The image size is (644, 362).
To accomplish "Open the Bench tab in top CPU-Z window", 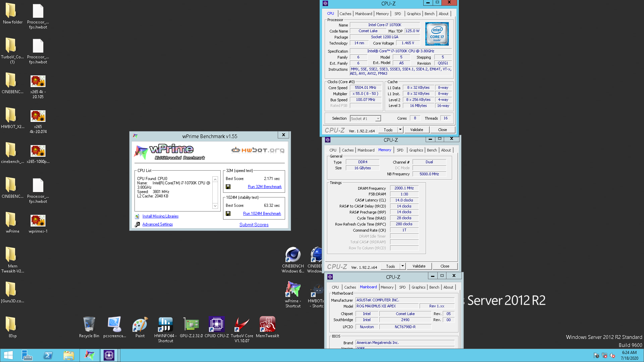I will (429, 14).
